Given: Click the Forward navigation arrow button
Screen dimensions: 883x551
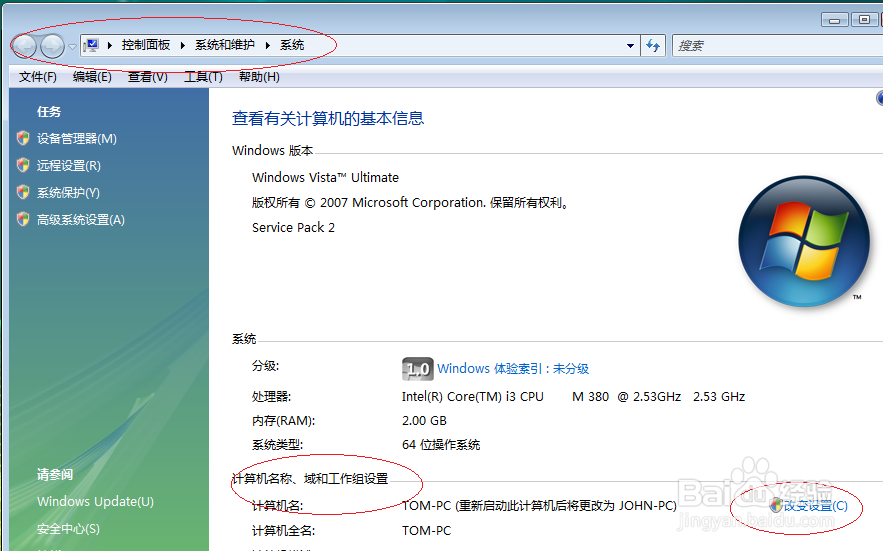Looking at the screenshot, I should (x=52, y=46).
